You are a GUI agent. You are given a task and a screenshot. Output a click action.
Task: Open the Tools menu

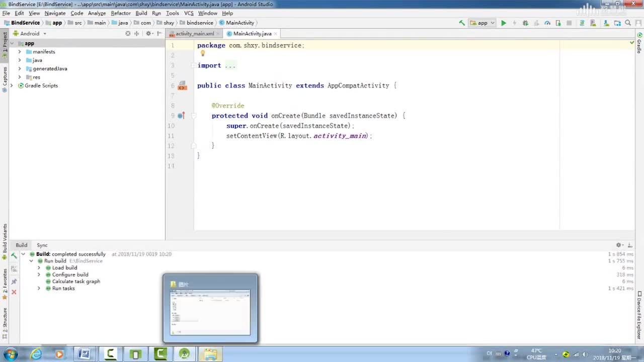(173, 13)
